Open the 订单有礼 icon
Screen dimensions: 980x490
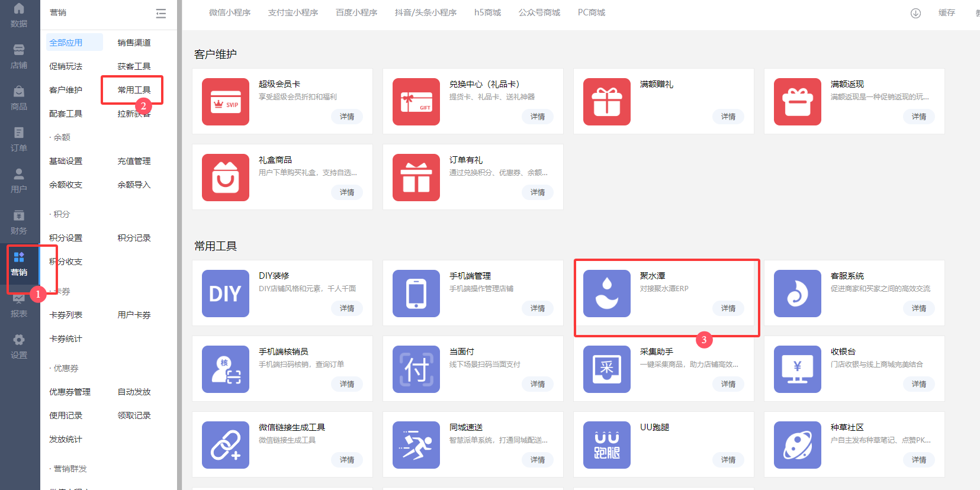416,178
